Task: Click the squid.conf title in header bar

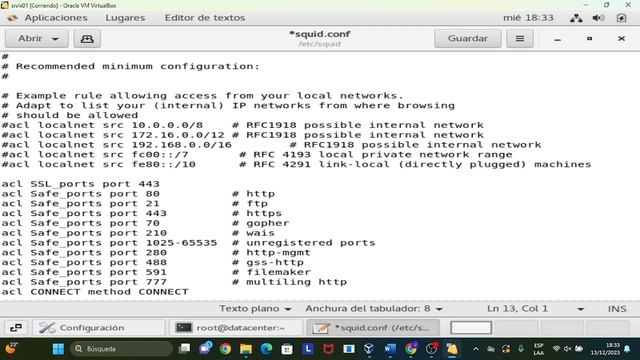Action: coord(320,34)
